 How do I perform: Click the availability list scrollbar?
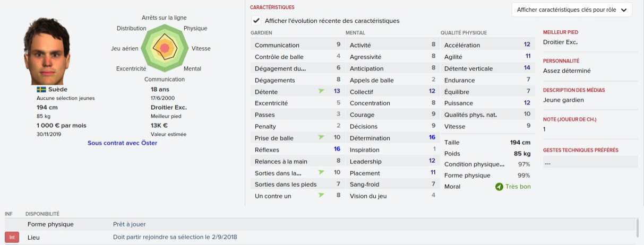638,229
